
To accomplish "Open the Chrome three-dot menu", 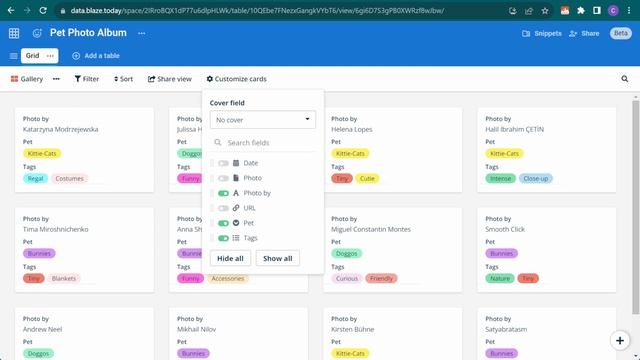I will tap(629, 11).
